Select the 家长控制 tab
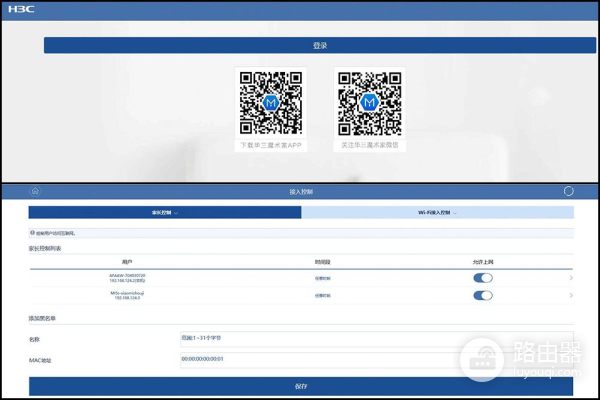 coord(165,212)
